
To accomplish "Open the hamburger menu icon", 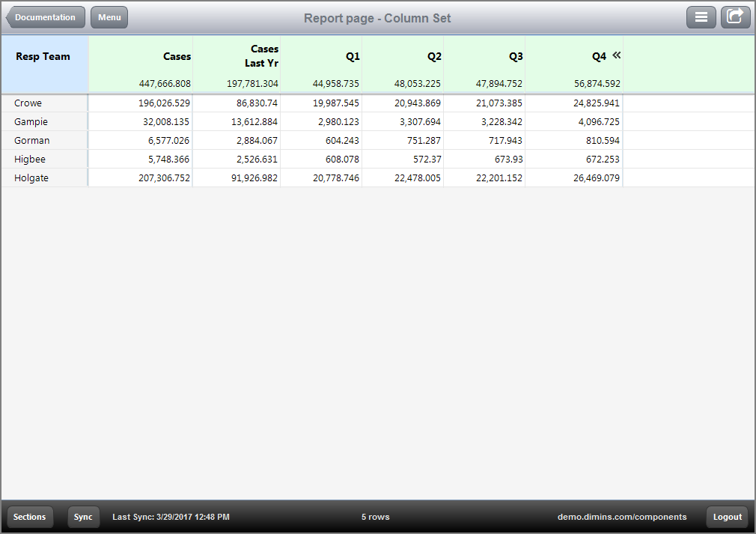I will 701,16.
